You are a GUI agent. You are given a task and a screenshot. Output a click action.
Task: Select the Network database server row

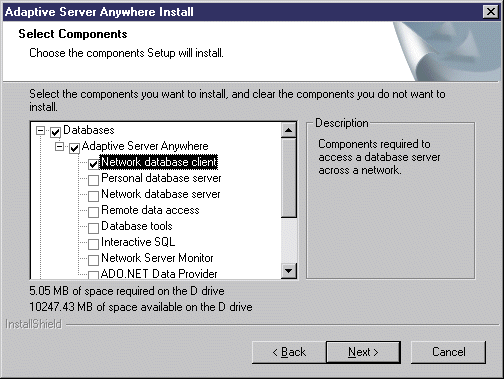161,194
